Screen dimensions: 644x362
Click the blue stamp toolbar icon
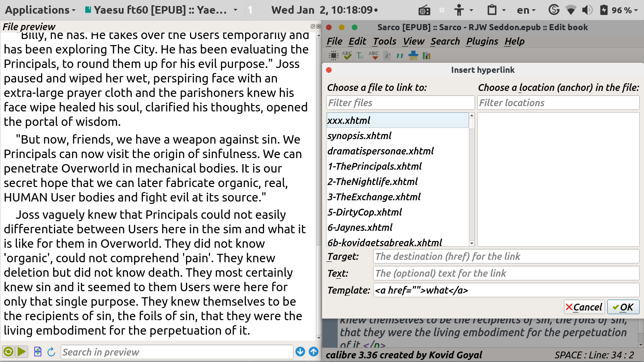(x=413, y=56)
